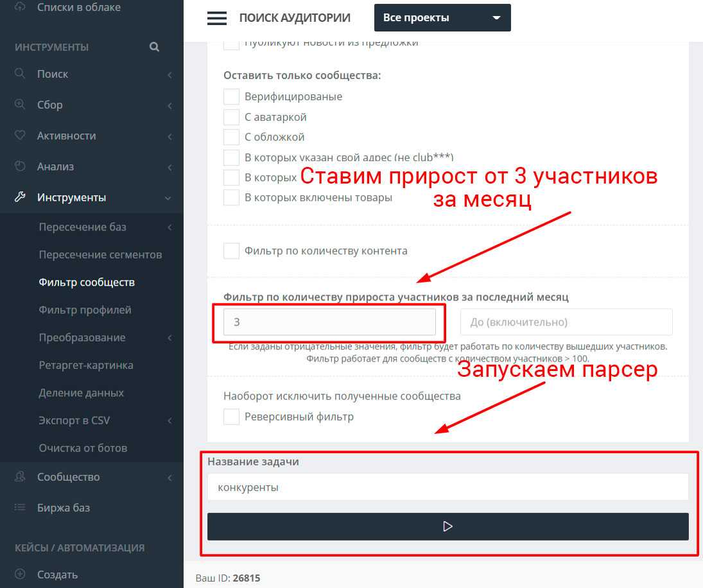Open the hamburger menu icon
703x588 pixels.
(216, 18)
